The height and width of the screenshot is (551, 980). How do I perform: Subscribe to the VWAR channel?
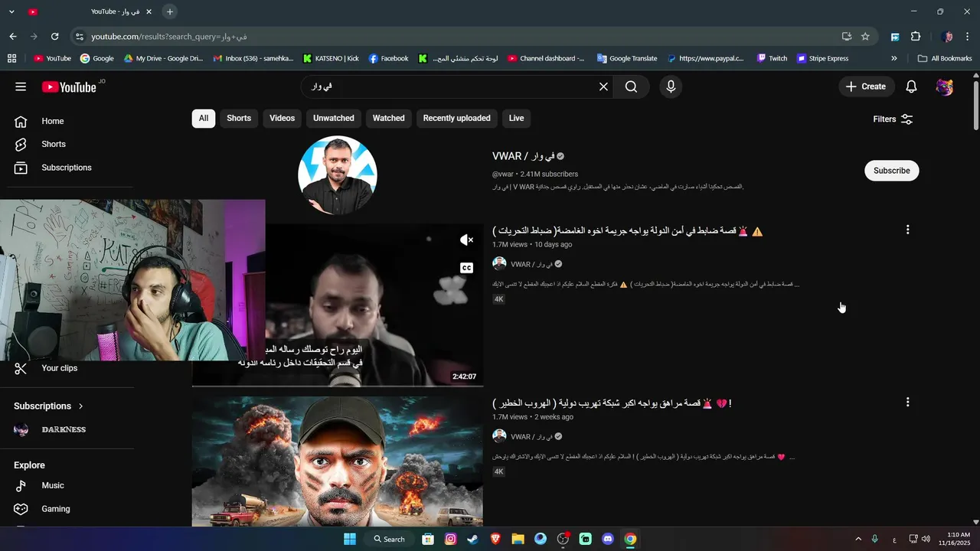(x=891, y=171)
